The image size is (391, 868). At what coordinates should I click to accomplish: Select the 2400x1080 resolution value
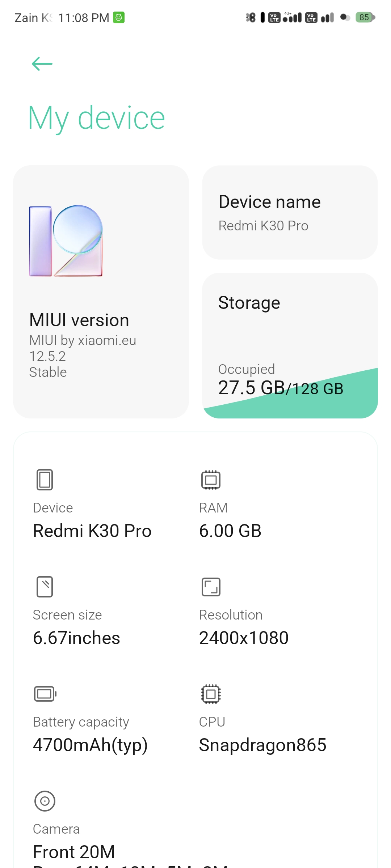[x=244, y=638]
